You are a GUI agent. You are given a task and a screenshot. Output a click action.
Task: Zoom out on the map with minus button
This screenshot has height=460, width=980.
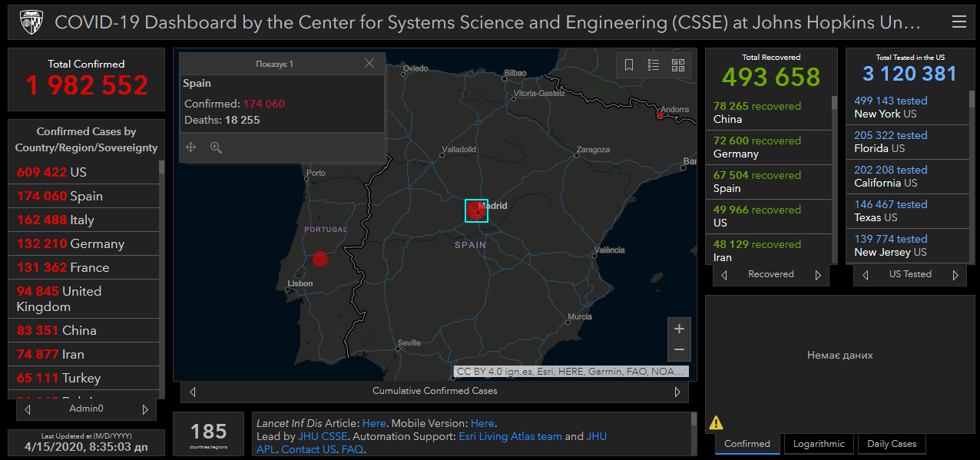679,349
